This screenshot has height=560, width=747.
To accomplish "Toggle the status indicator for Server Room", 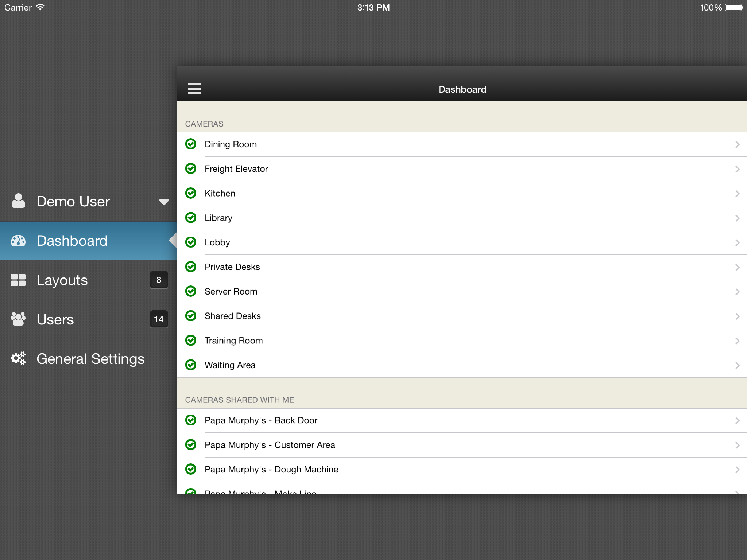I will click(191, 291).
